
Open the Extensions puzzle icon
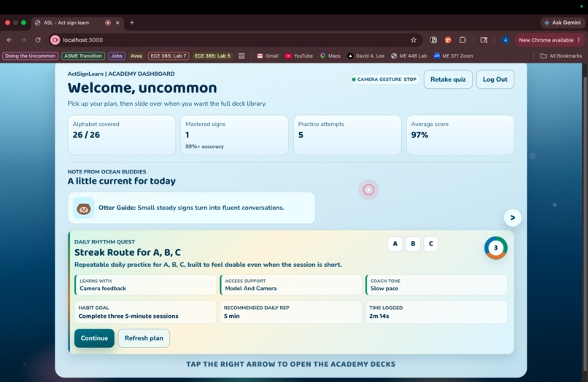[x=463, y=40]
